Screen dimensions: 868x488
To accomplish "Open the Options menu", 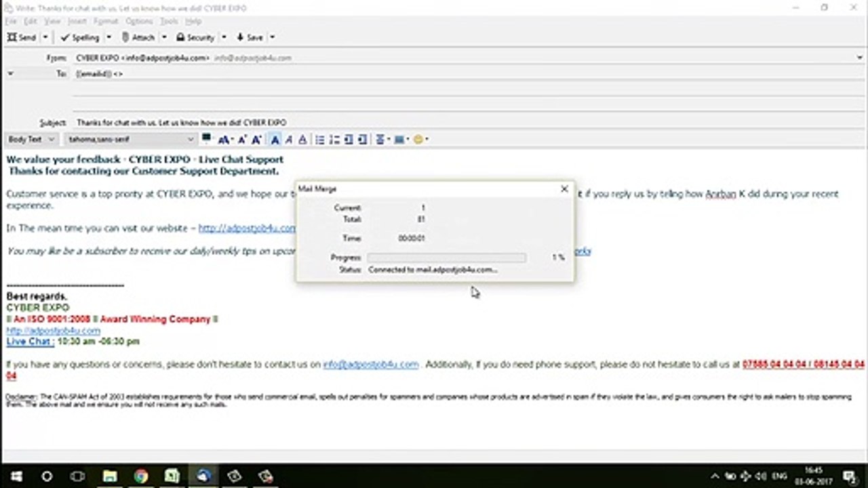I will (x=139, y=22).
